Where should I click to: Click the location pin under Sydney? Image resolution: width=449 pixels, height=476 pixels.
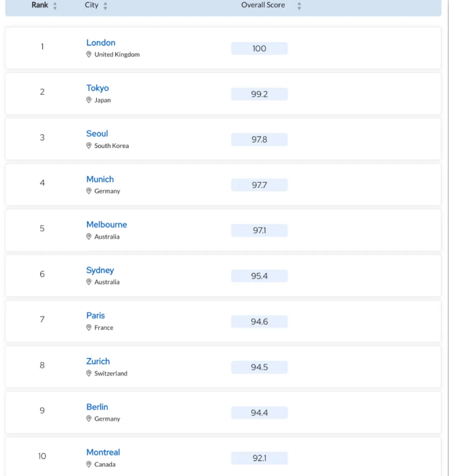(89, 282)
